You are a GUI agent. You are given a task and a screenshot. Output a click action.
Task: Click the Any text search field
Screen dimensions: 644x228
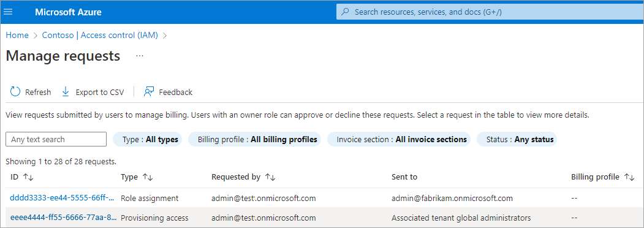[56, 139]
